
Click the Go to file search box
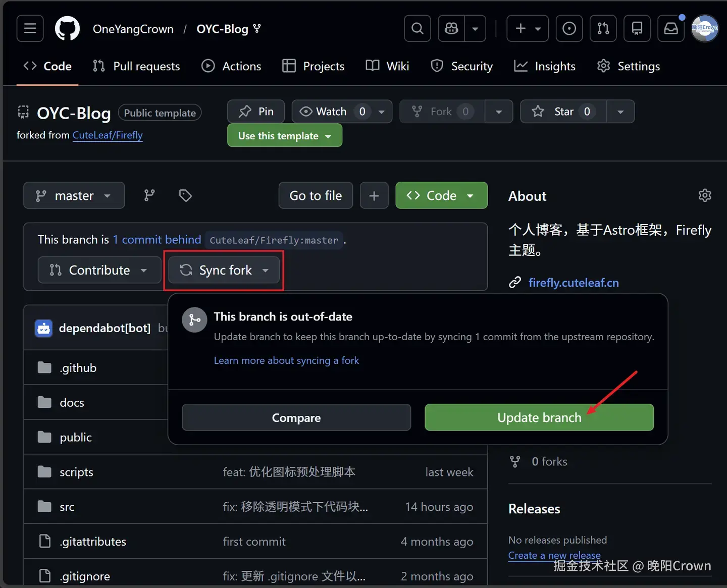coord(316,195)
